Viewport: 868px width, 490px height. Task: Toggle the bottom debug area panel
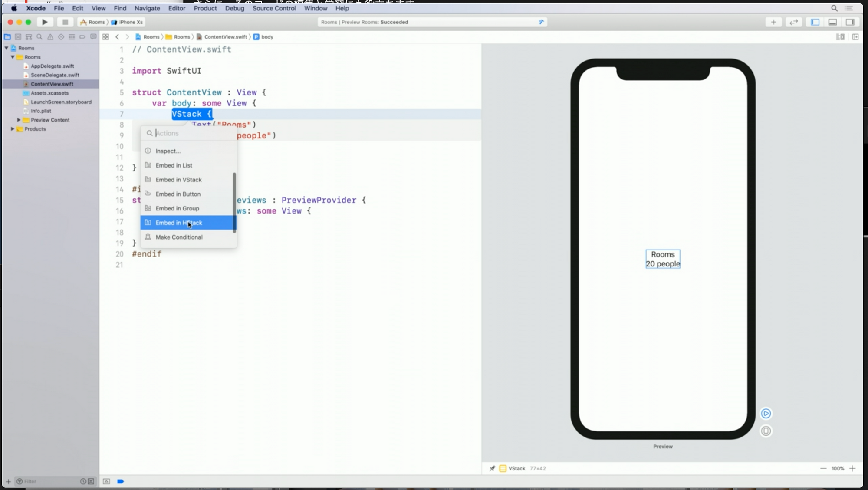(832, 22)
